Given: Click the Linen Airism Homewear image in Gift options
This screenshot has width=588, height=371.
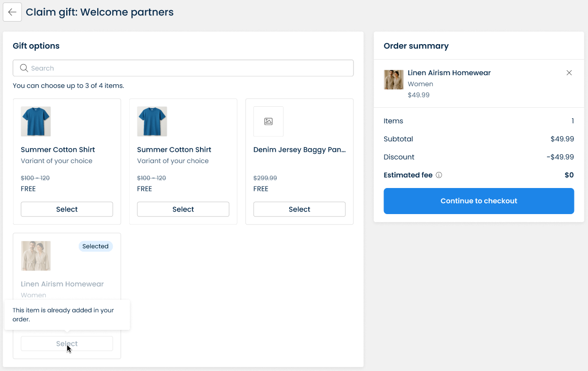Looking at the screenshot, I should pos(36,256).
